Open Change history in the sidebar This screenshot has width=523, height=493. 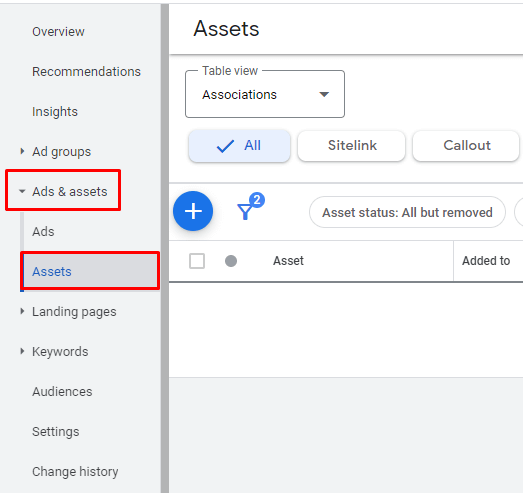coord(75,472)
